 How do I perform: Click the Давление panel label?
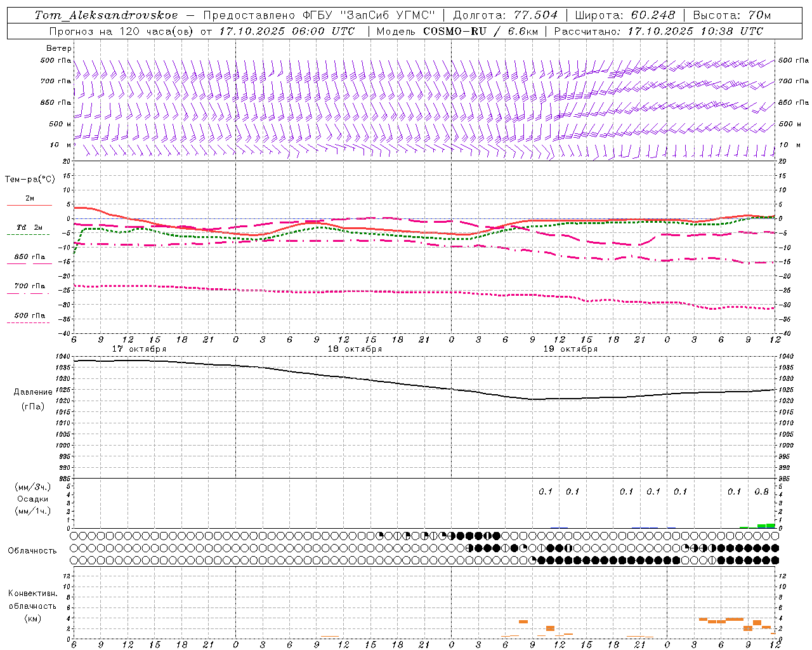pos(33,392)
